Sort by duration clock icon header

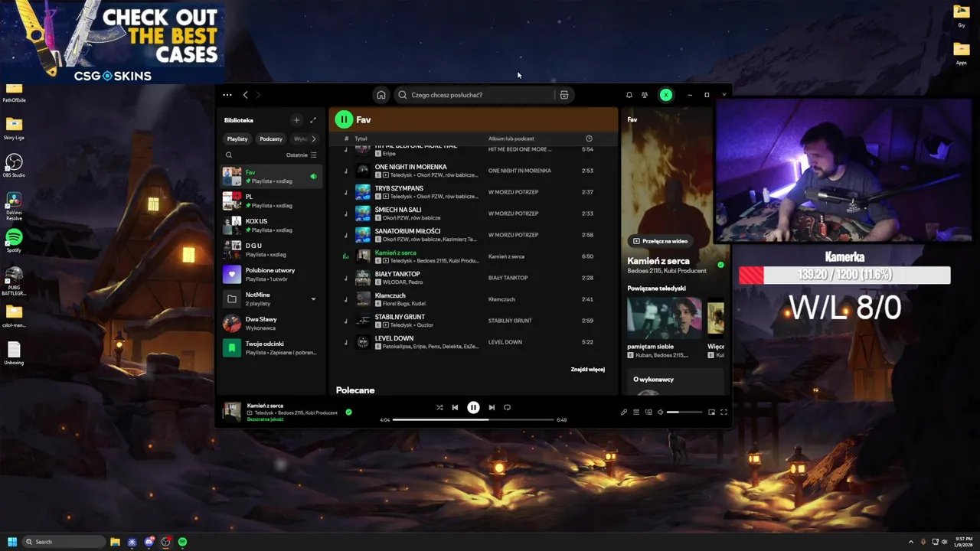click(x=589, y=139)
